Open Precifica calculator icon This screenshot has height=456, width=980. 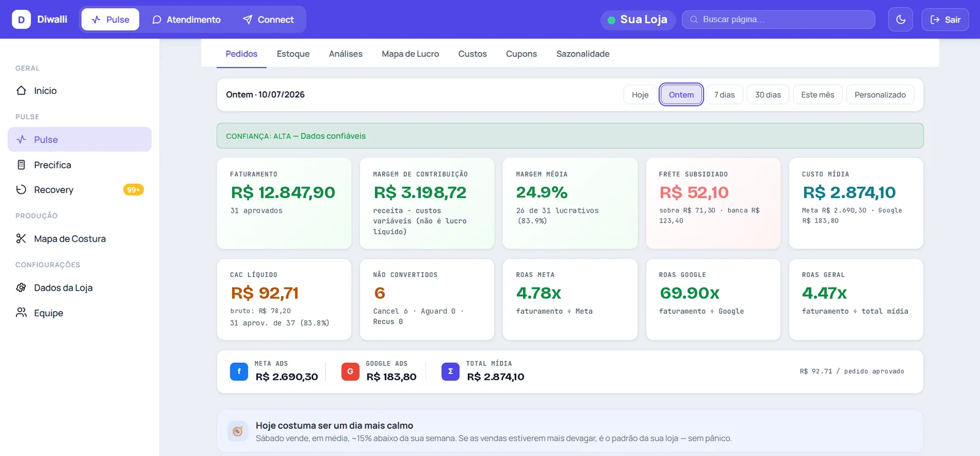click(21, 165)
